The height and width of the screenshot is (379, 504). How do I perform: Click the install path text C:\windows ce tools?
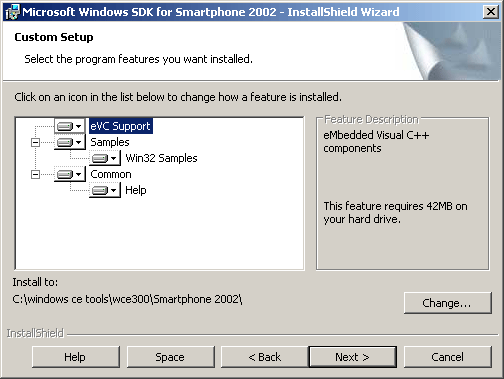click(x=127, y=299)
